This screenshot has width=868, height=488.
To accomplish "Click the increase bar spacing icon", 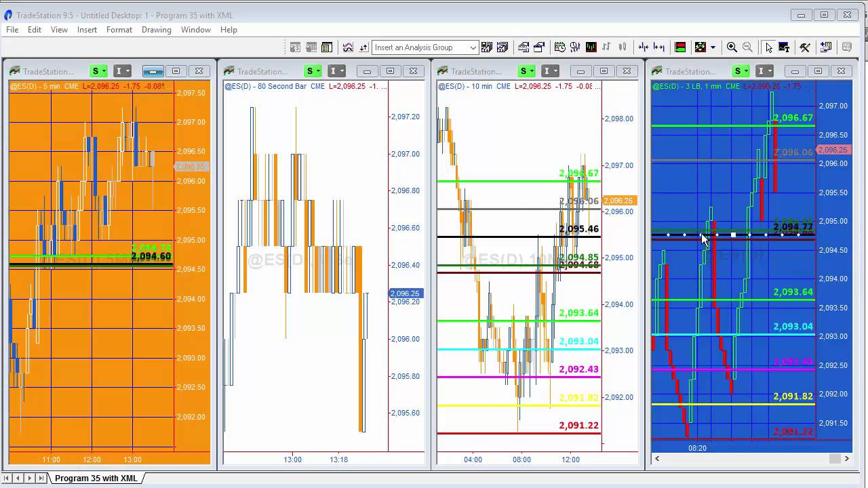I will (659, 47).
